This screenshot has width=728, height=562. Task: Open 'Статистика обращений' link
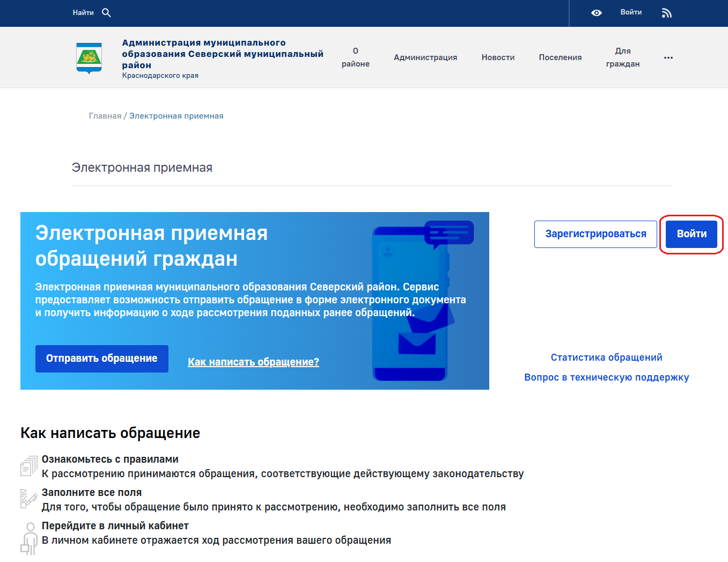(606, 357)
